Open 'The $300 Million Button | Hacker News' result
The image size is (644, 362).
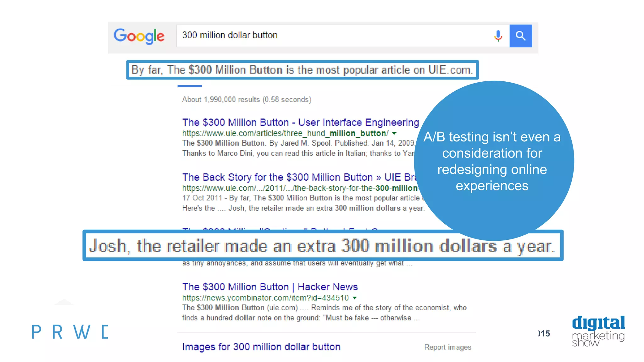coord(270,287)
